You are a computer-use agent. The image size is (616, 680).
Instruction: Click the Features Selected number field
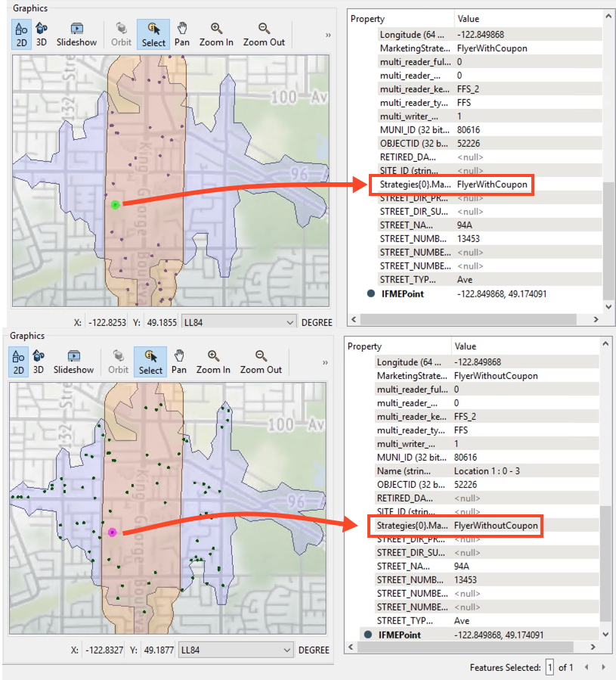pyautogui.click(x=550, y=667)
